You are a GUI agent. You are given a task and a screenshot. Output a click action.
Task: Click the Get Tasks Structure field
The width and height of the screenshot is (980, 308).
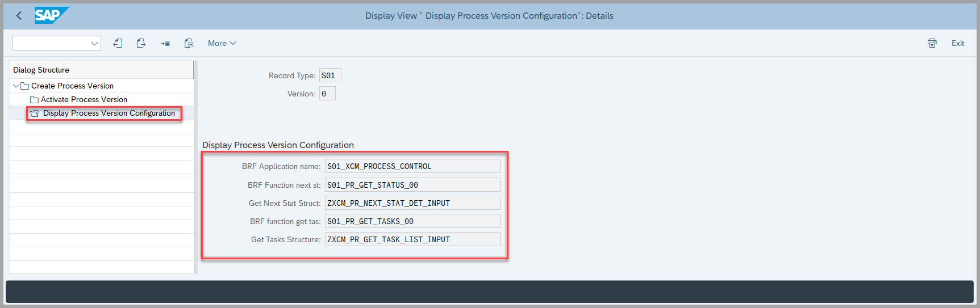412,239
